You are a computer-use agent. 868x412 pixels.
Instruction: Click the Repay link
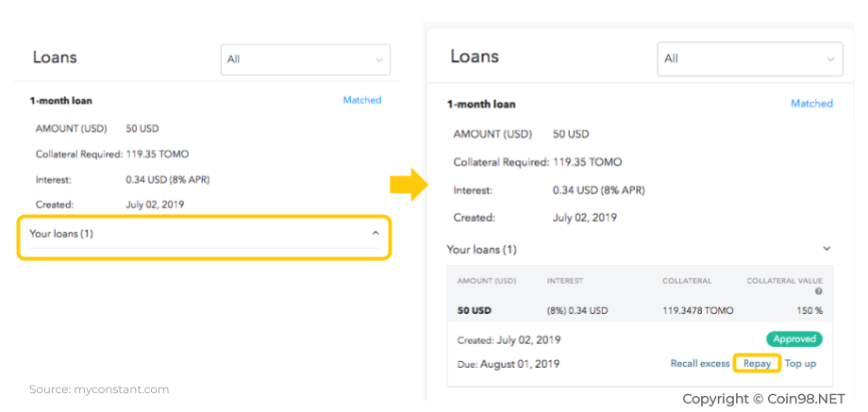(x=757, y=363)
